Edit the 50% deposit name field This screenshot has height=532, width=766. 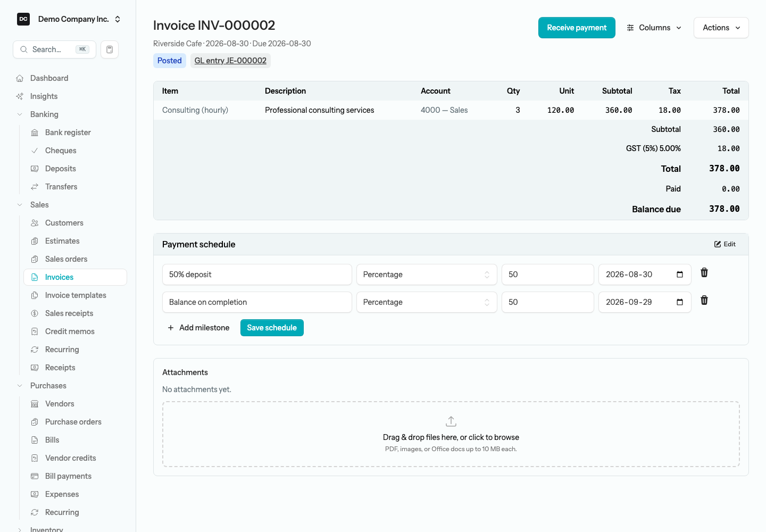click(257, 275)
